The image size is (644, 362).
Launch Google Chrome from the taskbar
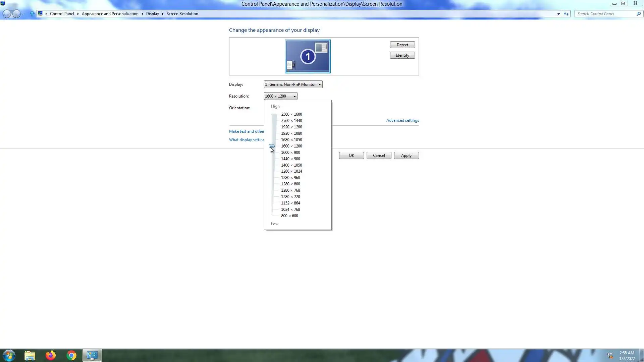point(71,355)
